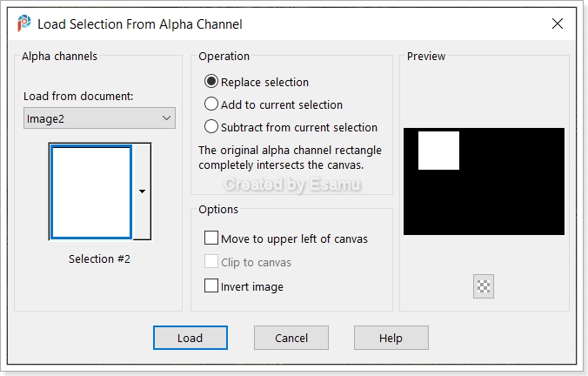Select the white alpha channel selection thumbnail
588x376 pixels.
coord(91,191)
